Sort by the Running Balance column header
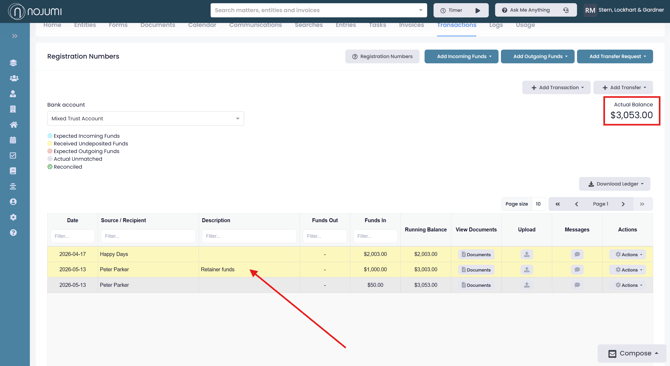Screen dimensions: 670x366 426,230
